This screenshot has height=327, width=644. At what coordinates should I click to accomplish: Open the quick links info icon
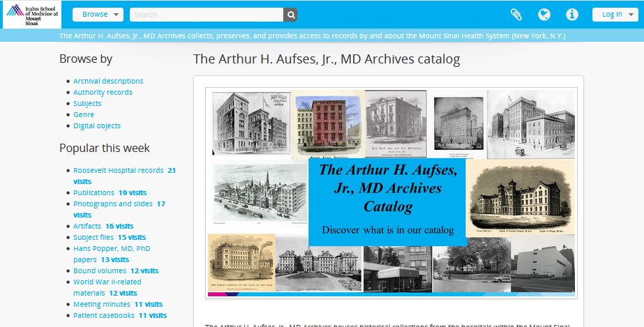tap(572, 15)
